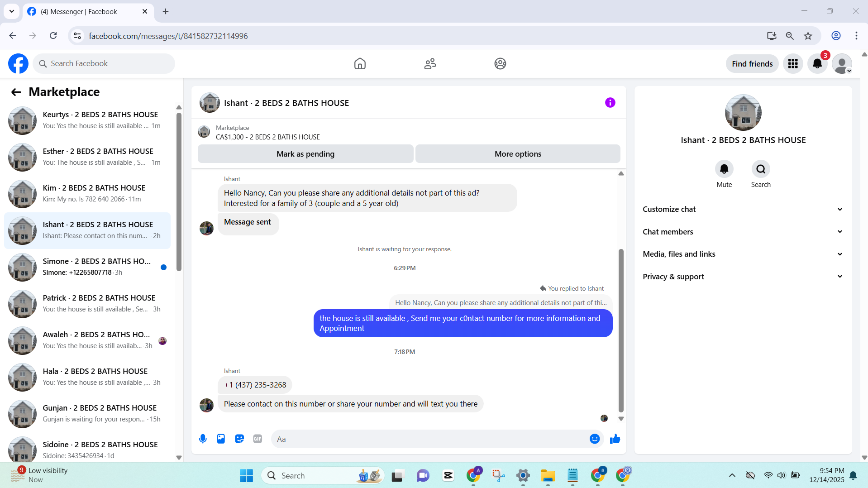Click the Facebook logo

pyautogui.click(x=18, y=63)
